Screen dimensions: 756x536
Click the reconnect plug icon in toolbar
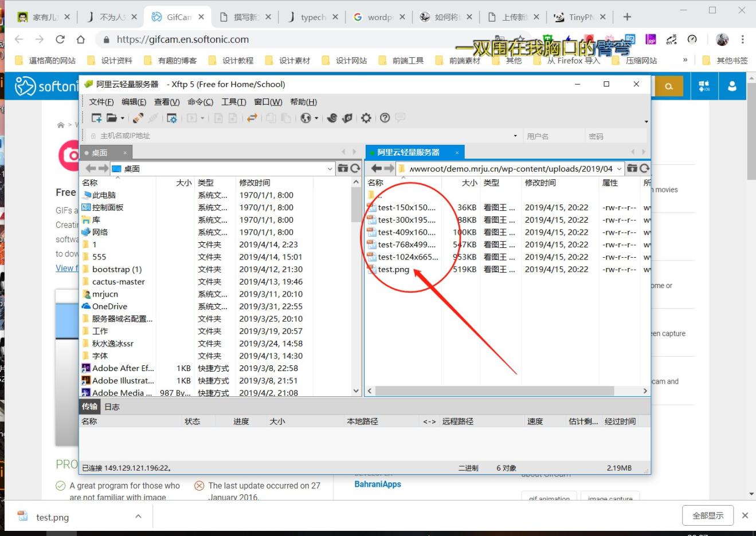click(x=138, y=118)
